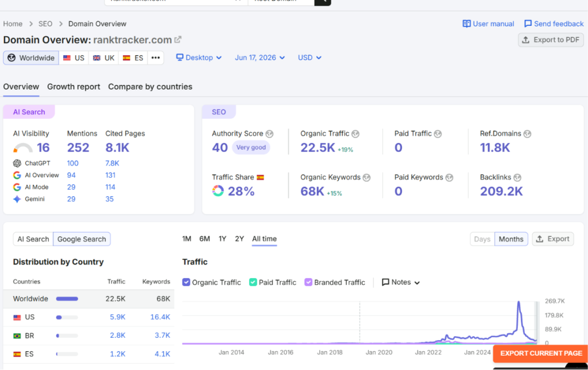The width and height of the screenshot is (588, 370).
Task: Open the USD currency dropdown
Action: [x=310, y=58]
